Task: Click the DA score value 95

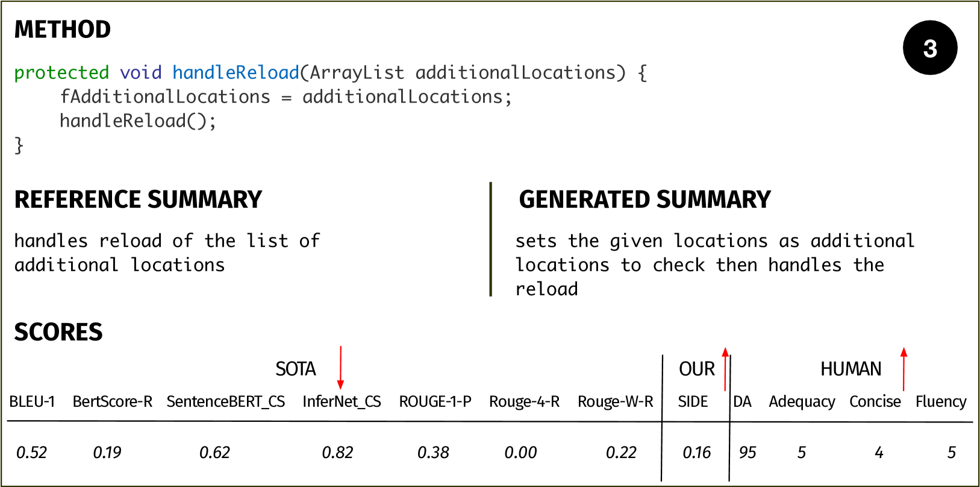Action: pos(747,453)
